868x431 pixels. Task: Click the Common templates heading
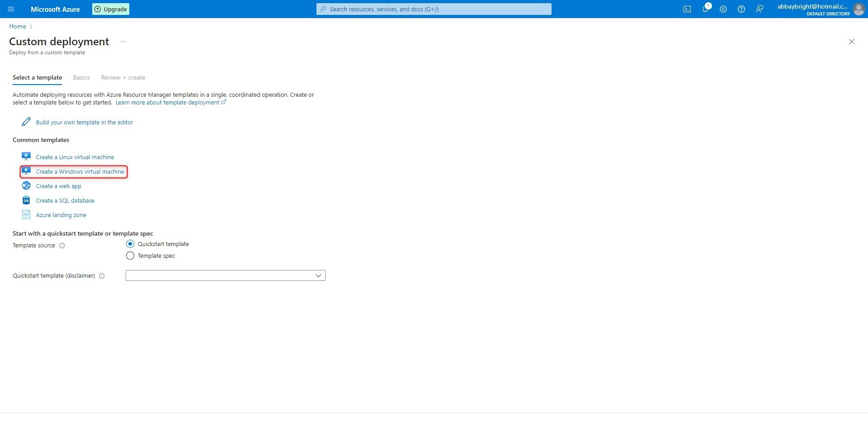[x=41, y=140]
